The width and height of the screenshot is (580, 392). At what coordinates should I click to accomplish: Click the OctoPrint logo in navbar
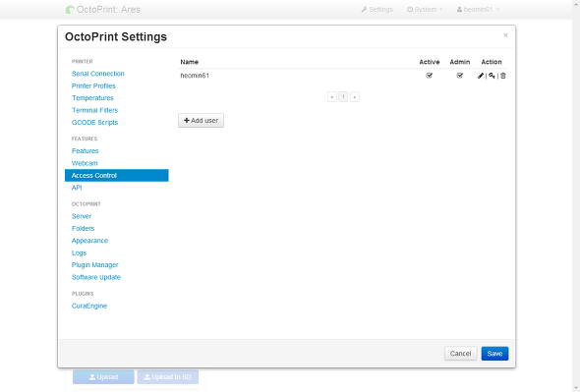tap(70, 10)
